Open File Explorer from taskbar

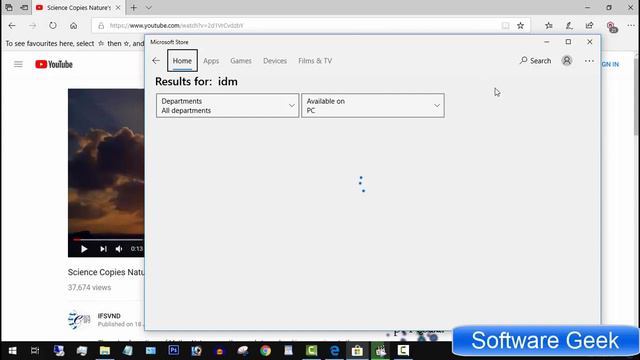pyautogui.click(x=105, y=351)
